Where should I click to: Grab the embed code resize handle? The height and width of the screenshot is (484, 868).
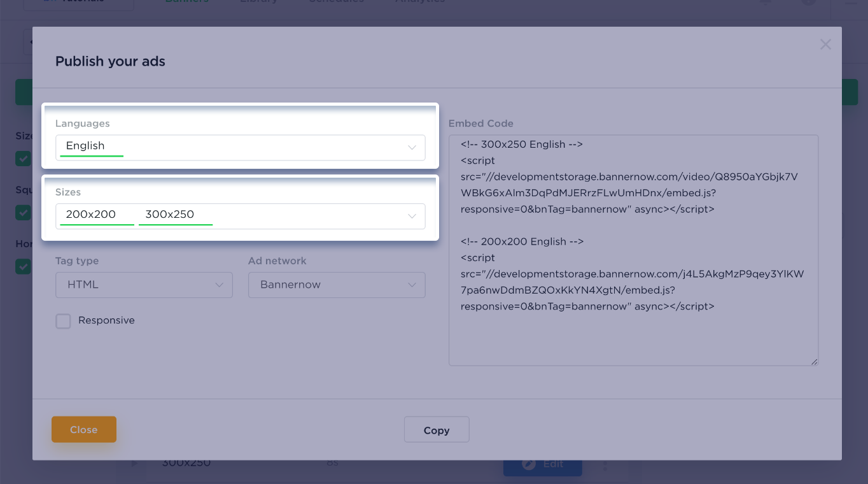click(814, 362)
